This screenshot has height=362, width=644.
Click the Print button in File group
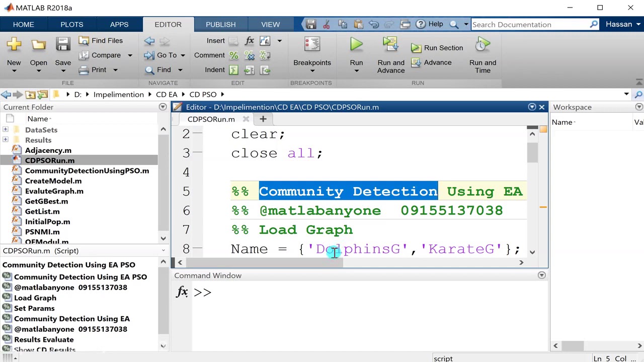click(x=94, y=70)
